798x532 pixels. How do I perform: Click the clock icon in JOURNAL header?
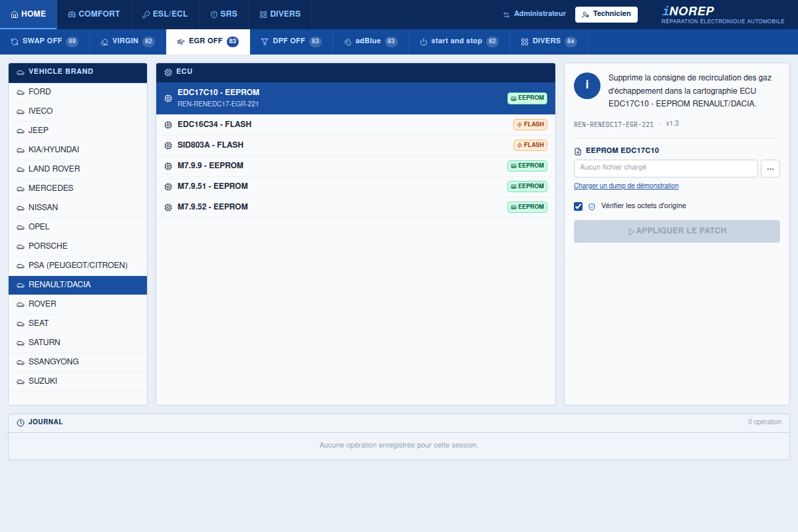point(21,423)
